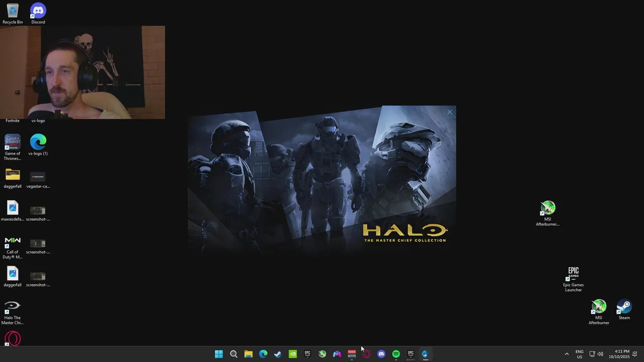
Task: Select screenshot file beside daggerfall image file
Action: click(x=38, y=279)
